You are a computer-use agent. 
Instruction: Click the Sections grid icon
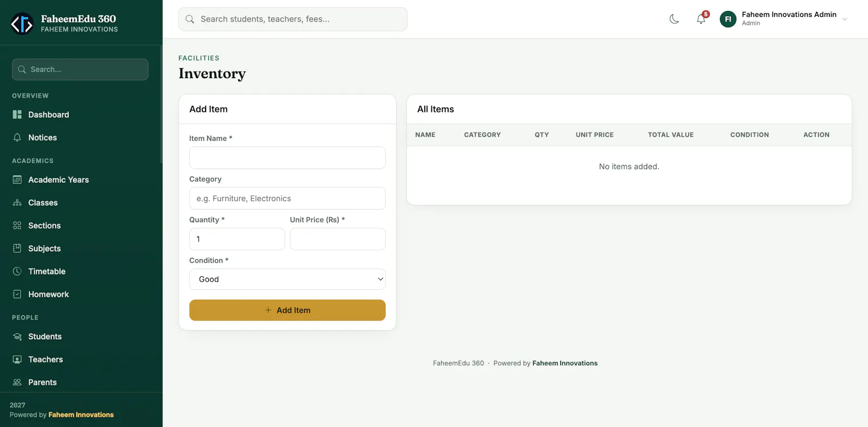tap(17, 225)
